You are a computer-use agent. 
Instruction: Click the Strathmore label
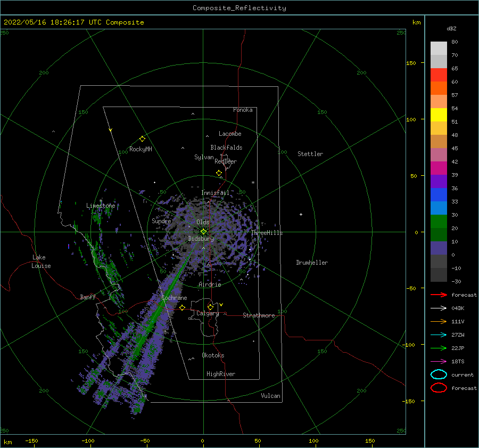click(259, 315)
